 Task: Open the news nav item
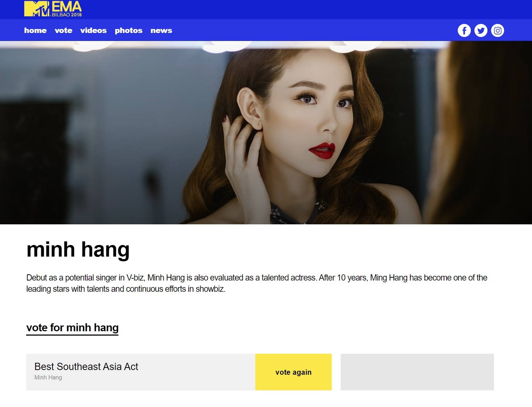[x=161, y=31]
